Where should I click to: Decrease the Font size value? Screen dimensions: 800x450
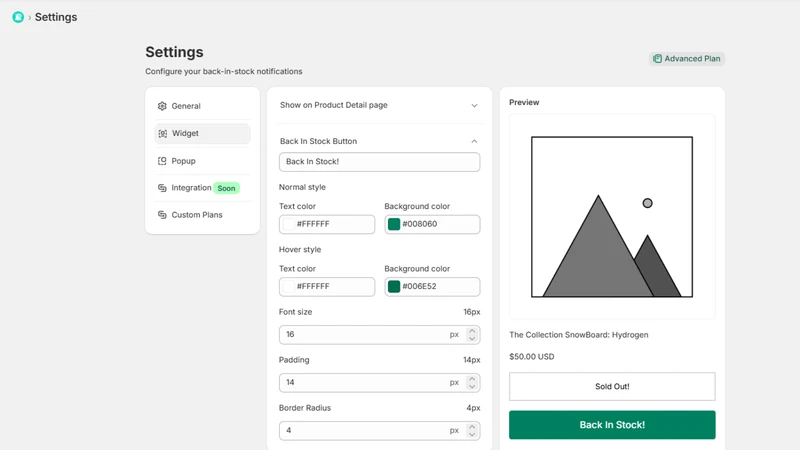pos(472,338)
